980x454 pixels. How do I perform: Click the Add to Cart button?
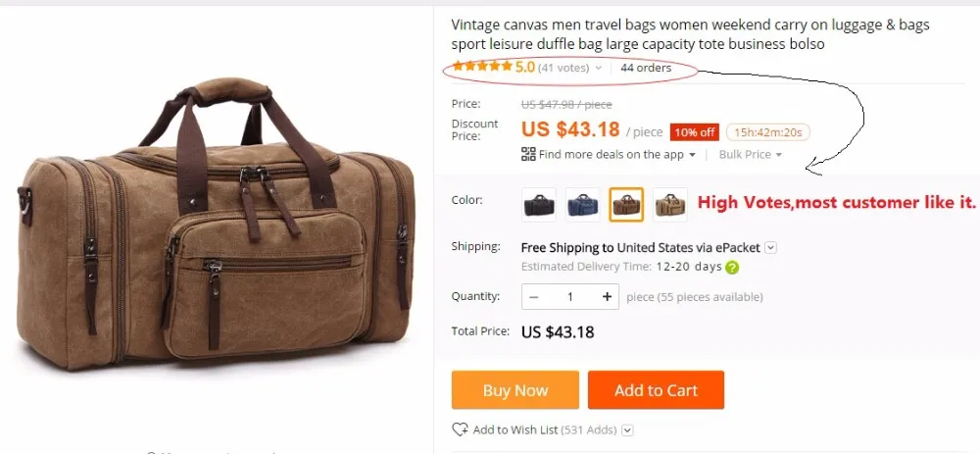tap(656, 390)
